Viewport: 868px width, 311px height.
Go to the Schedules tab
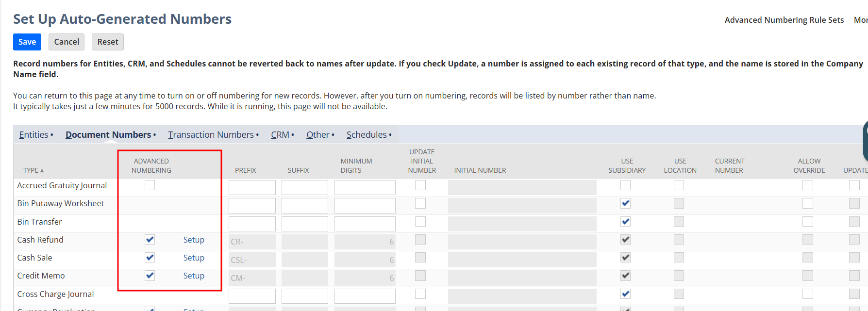367,135
